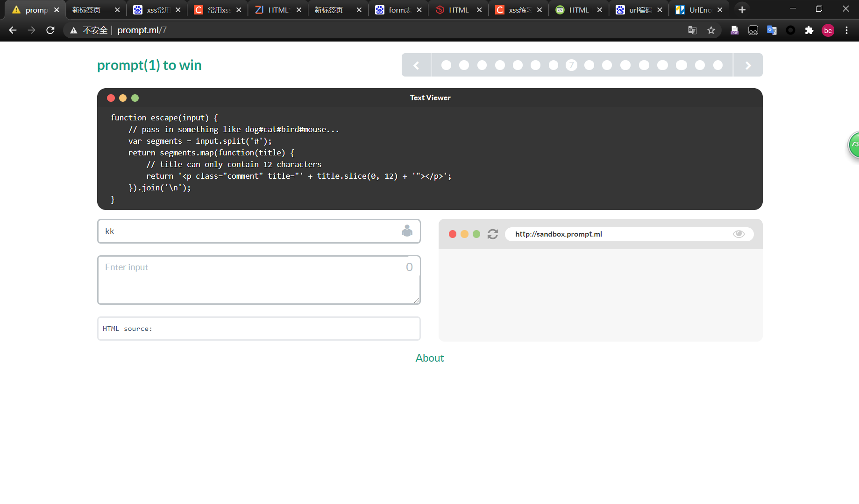Click the prompt(1) to win title link

(x=149, y=65)
